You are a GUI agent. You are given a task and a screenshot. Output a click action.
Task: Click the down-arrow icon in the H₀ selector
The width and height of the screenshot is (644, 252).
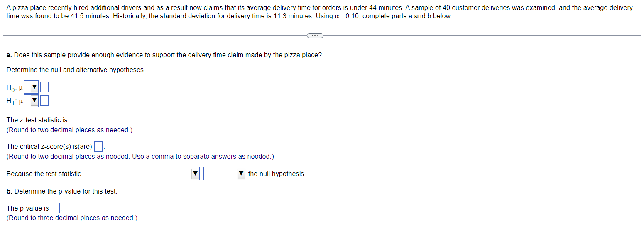34,87
